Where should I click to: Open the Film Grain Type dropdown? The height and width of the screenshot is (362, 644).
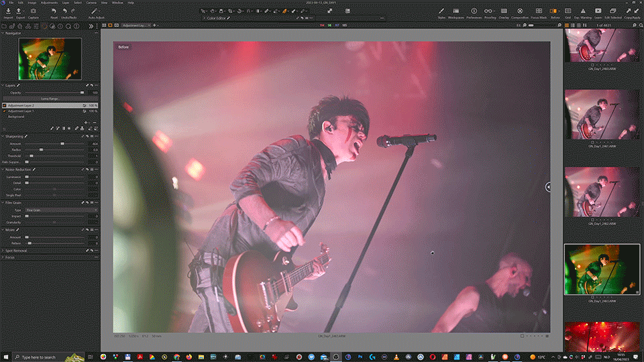pyautogui.click(x=61, y=210)
